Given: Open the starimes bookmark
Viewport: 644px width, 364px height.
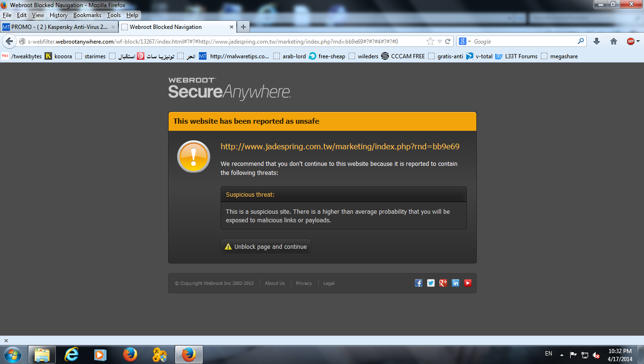Looking at the screenshot, I should click(x=90, y=56).
